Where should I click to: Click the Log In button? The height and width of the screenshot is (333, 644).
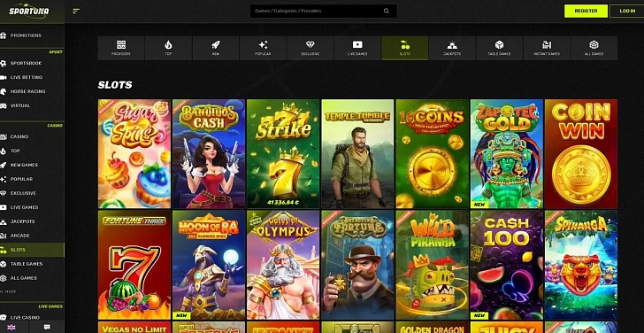point(626,12)
